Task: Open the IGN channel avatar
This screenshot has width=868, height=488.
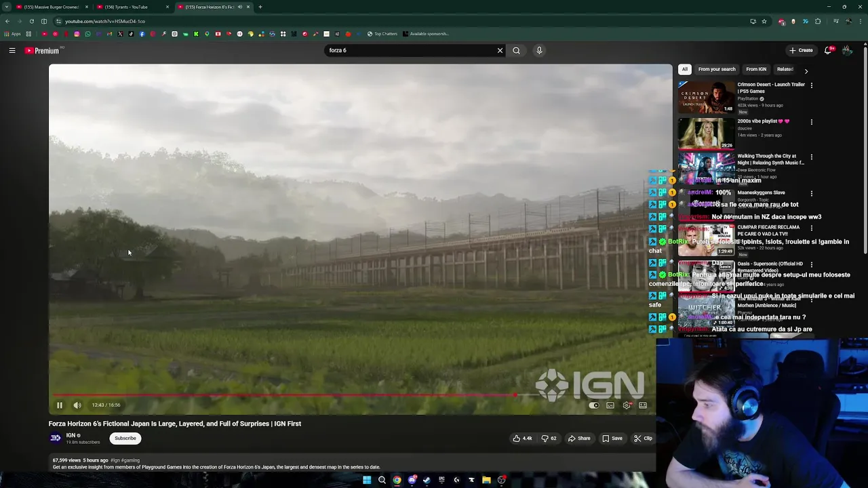Action: (x=56, y=439)
